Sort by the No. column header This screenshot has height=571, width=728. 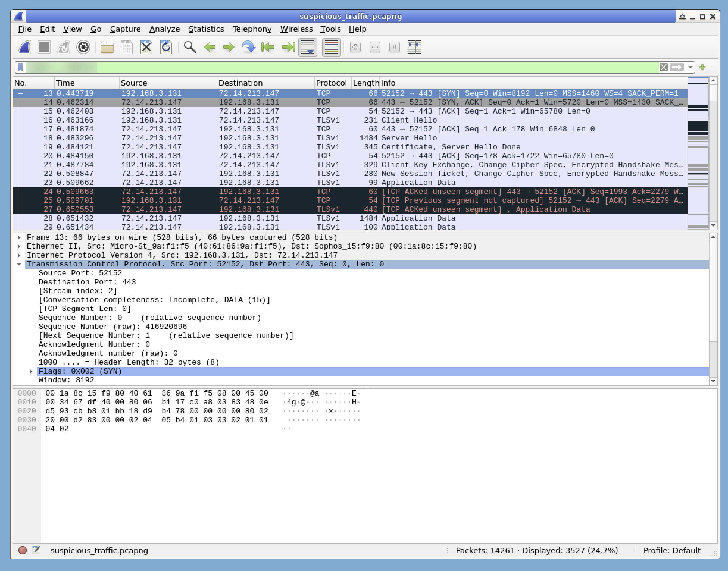33,83
